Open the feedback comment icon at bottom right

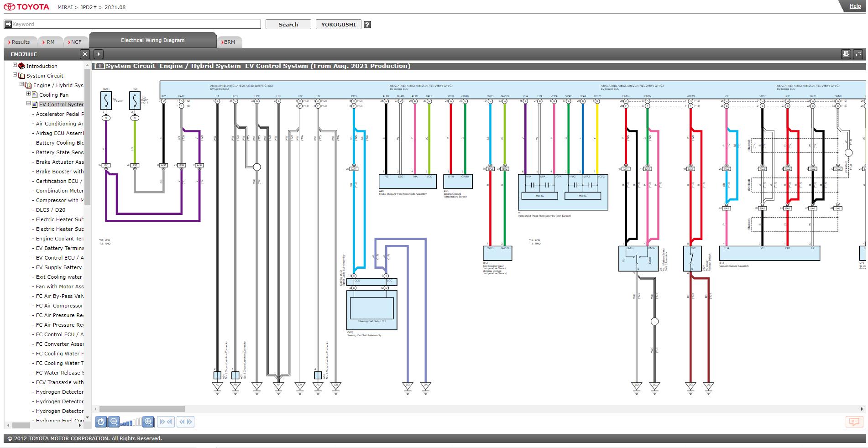coord(854,422)
